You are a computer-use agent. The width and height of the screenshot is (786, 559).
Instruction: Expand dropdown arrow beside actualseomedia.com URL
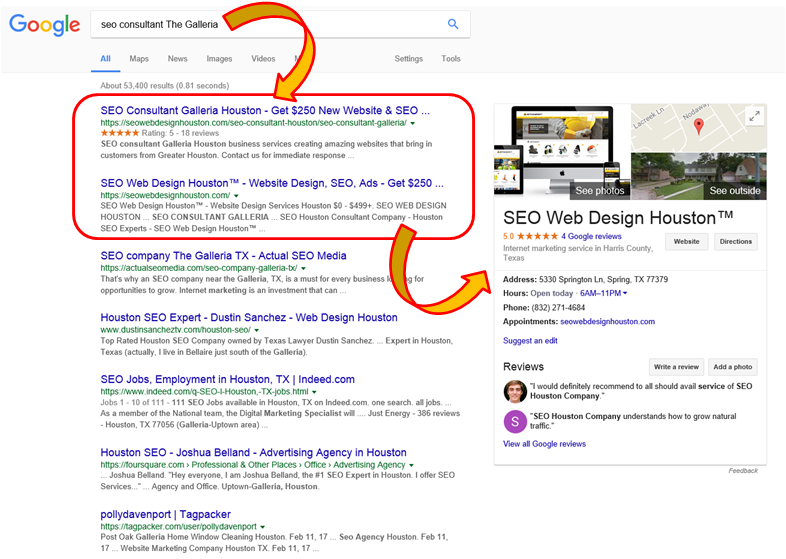[303, 269]
